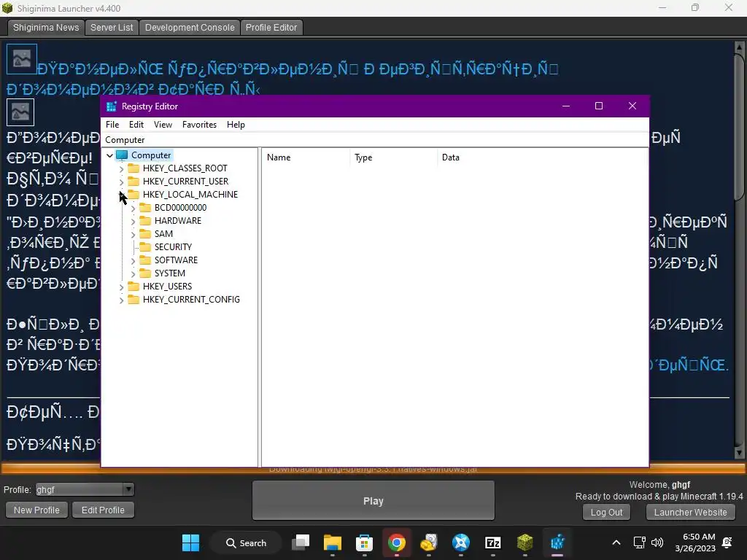747x560 pixels.
Task: Click Edit Profile button
Action: (x=103, y=510)
